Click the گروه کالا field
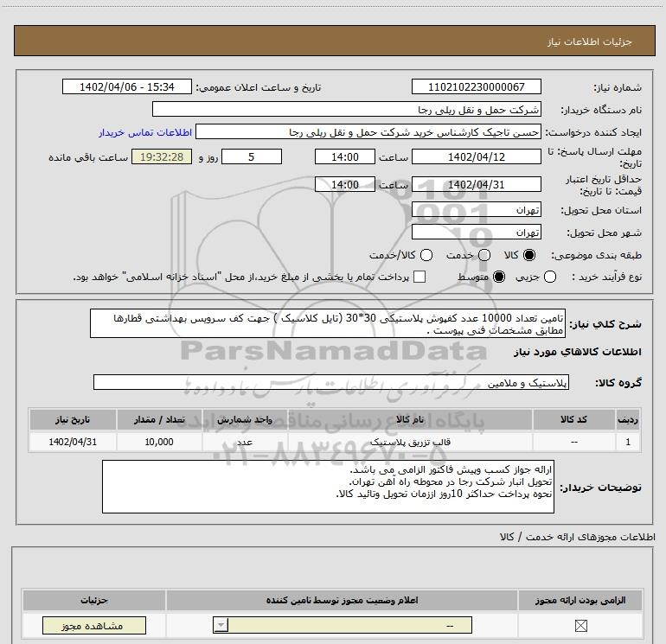The image size is (666, 644). click(x=331, y=382)
